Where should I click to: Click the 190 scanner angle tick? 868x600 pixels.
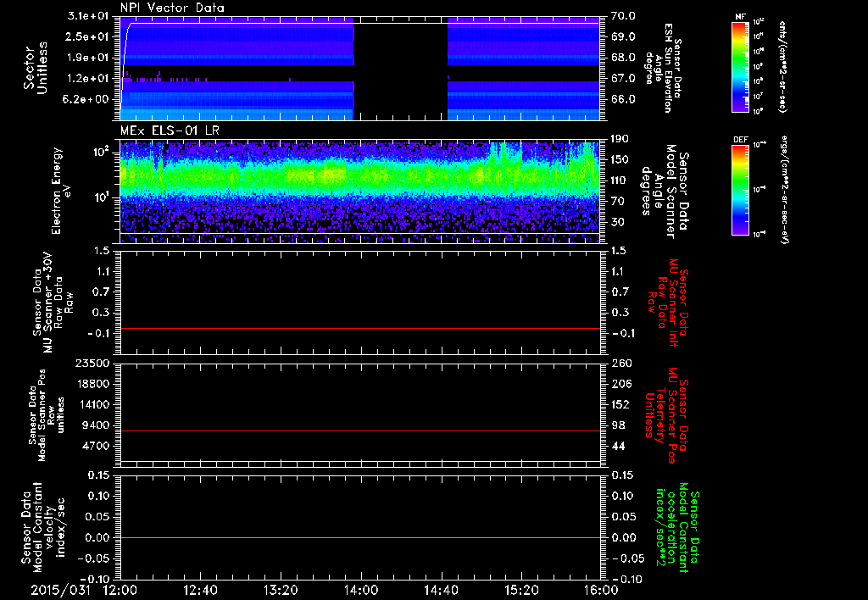620,138
